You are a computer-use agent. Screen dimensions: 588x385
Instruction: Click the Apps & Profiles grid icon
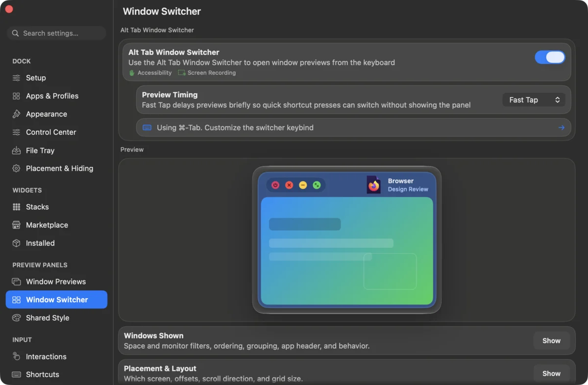coord(16,96)
